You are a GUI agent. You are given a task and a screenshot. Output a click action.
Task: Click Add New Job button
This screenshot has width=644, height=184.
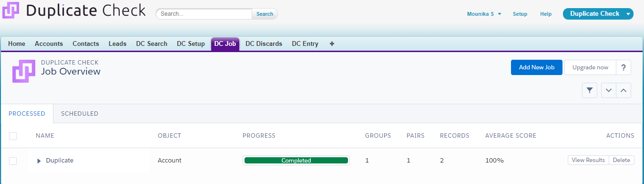point(537,67)
